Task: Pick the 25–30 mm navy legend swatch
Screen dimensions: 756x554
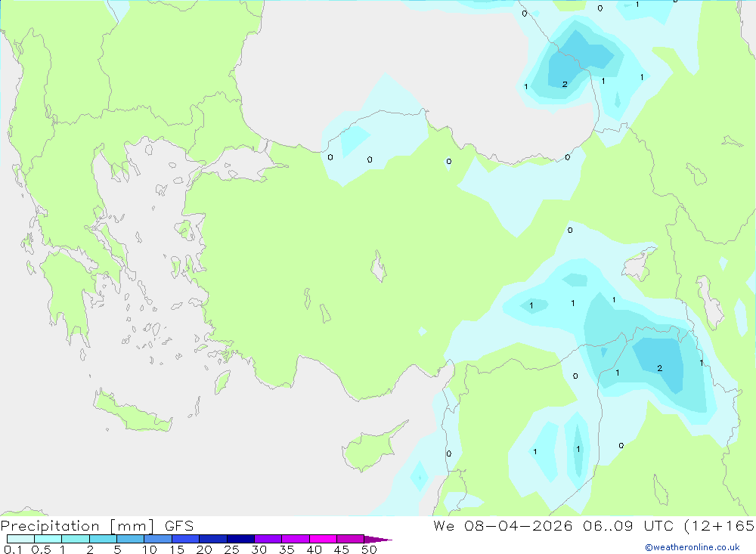Action: [x=240, y=539]
